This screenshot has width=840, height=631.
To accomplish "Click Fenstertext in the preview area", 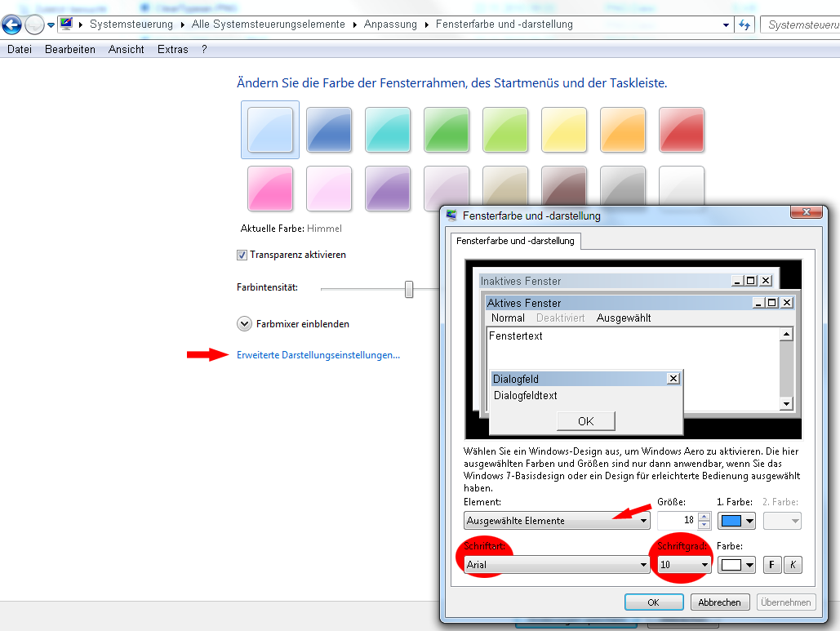I will tap(515, 335).
